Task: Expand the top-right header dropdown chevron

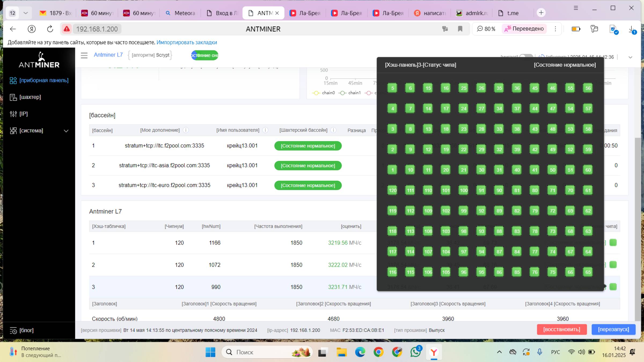Action: (x=630, y=57)
